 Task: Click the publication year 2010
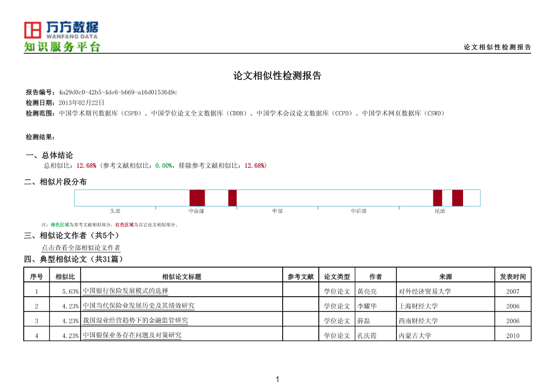tap(513, 336)
